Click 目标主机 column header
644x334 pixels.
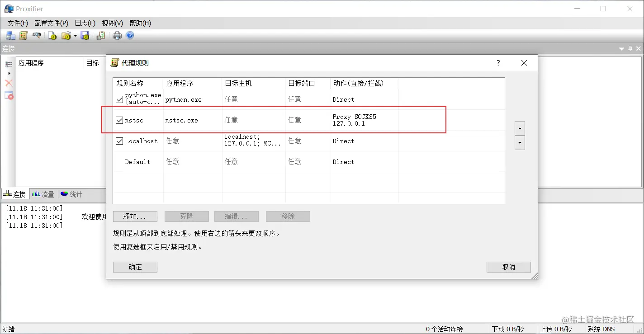(254, 83)
